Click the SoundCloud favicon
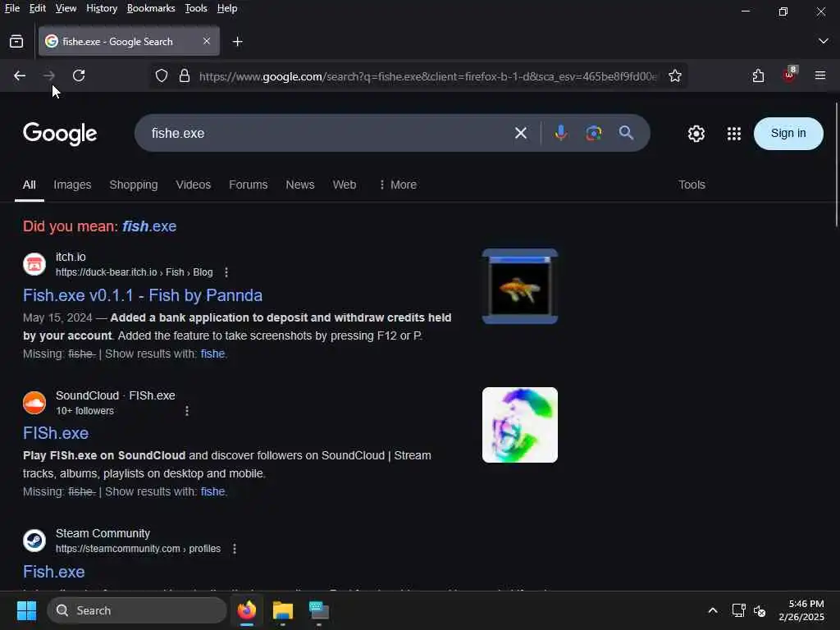 (34, 403)
